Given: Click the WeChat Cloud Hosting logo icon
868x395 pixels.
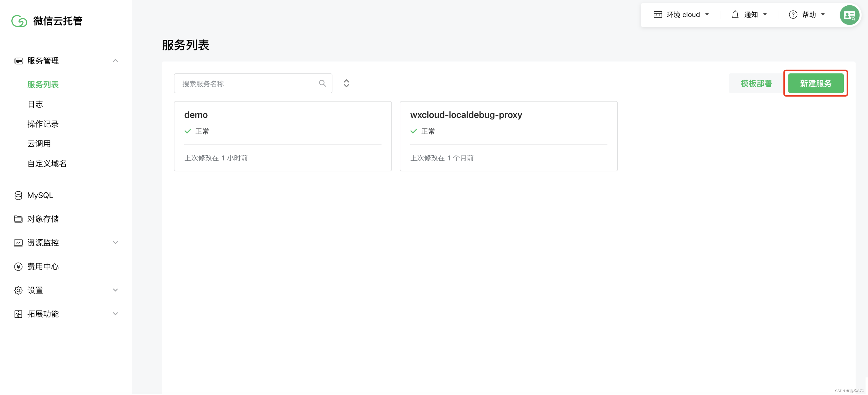Looking at the screenshot, I should pos(19,21).
